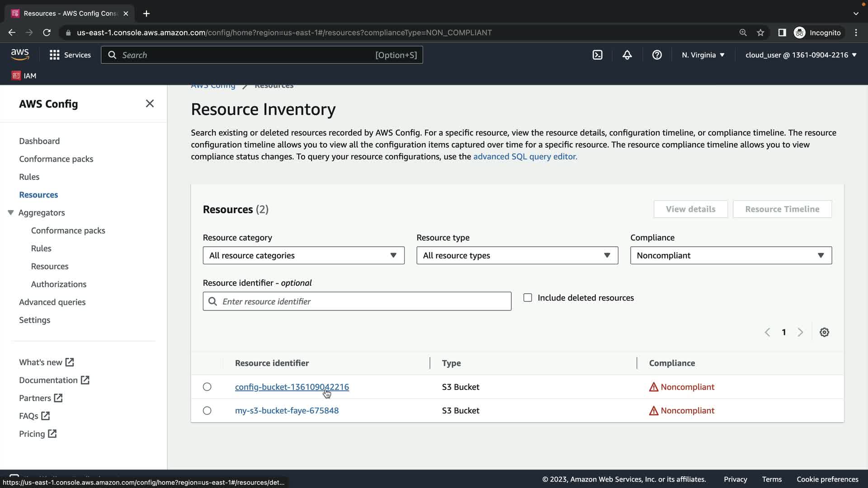Image resolution: width=868 pixels, height=488 pixels.
Task: Open the notifications bell icon
Action: click(x=627, y=55)
